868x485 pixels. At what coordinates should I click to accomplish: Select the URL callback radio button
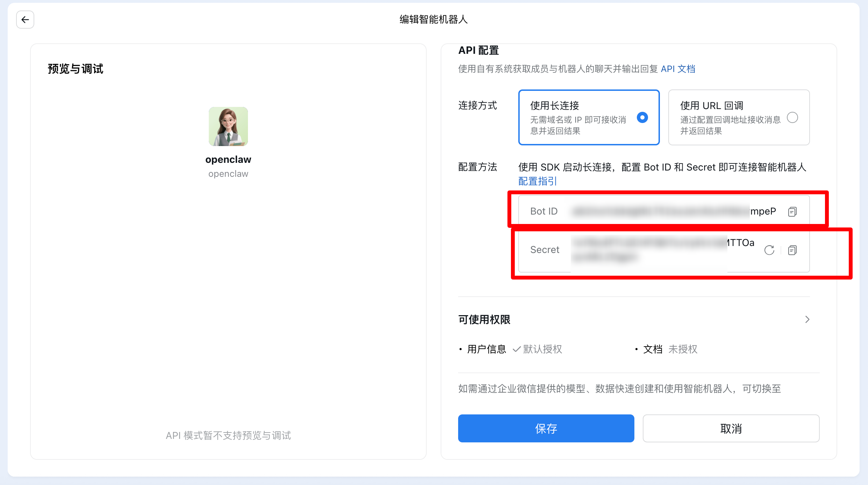coord(792,117)
